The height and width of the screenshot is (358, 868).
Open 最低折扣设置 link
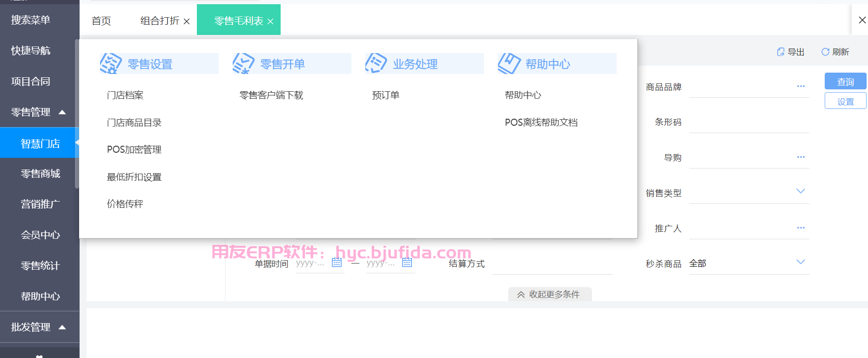(x=134, y=177)
